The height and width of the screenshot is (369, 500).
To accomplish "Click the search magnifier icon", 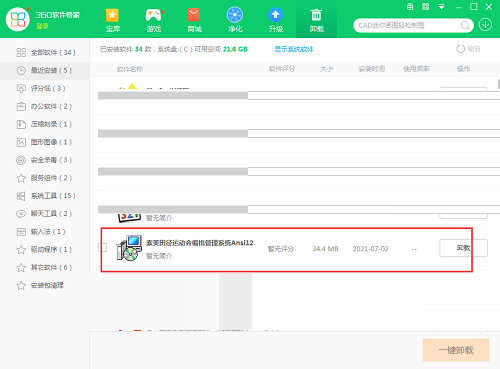I will (465, 25).
